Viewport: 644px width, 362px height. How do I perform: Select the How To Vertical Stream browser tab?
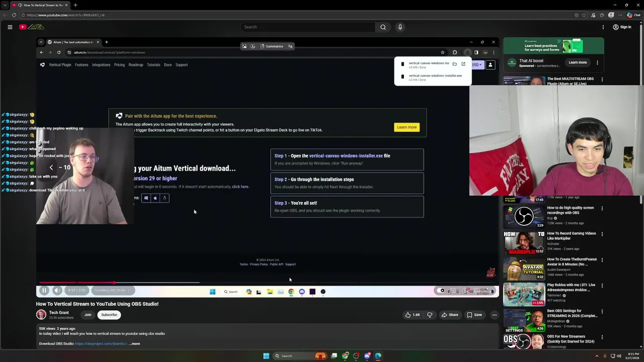click(x=40, y=5)
